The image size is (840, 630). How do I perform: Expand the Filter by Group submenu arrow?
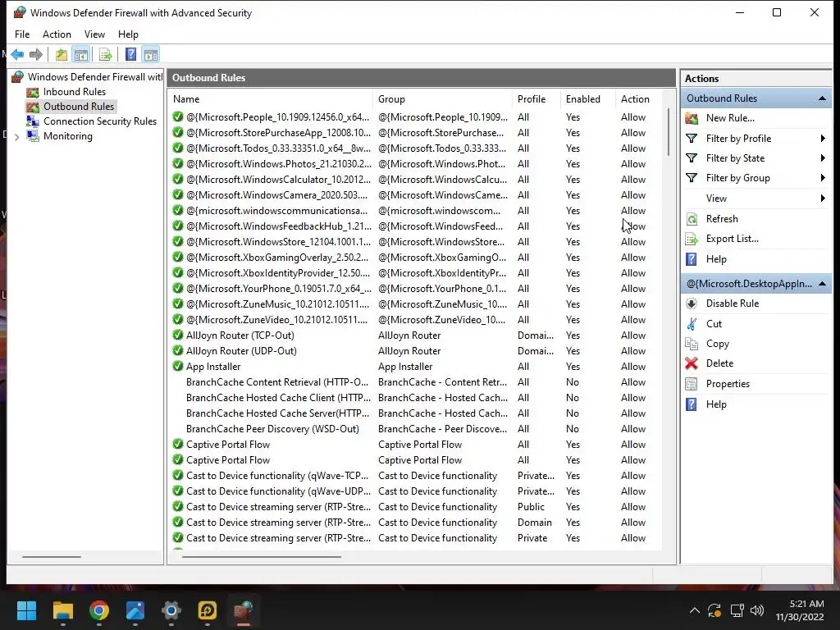pyautogui.click(x=822, y=178)
